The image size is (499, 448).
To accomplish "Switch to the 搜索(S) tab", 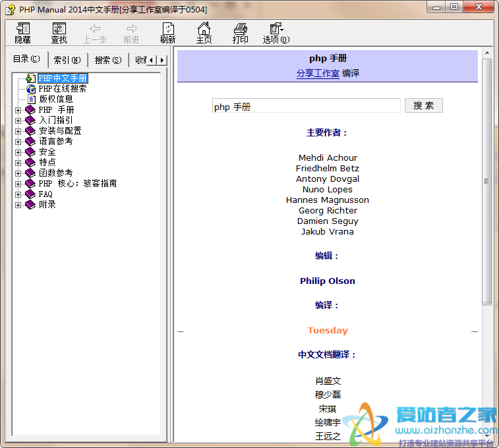I will pyautogui.click(x=108, y=60).
